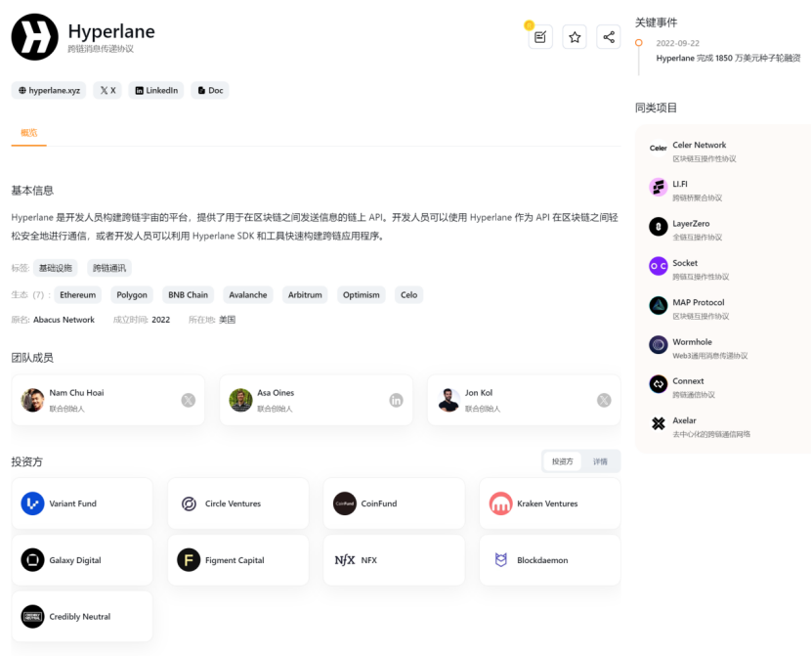Click Asa Oines' profile photo
The width and height of the screenshot is (812, 656).
click(240, 400)
